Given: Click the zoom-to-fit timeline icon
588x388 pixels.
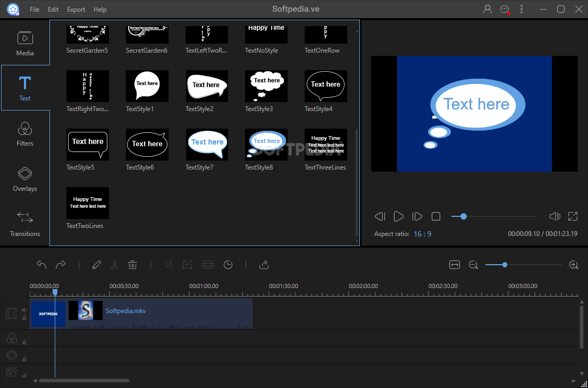Looking at the screenshot, I should (454, 265).
